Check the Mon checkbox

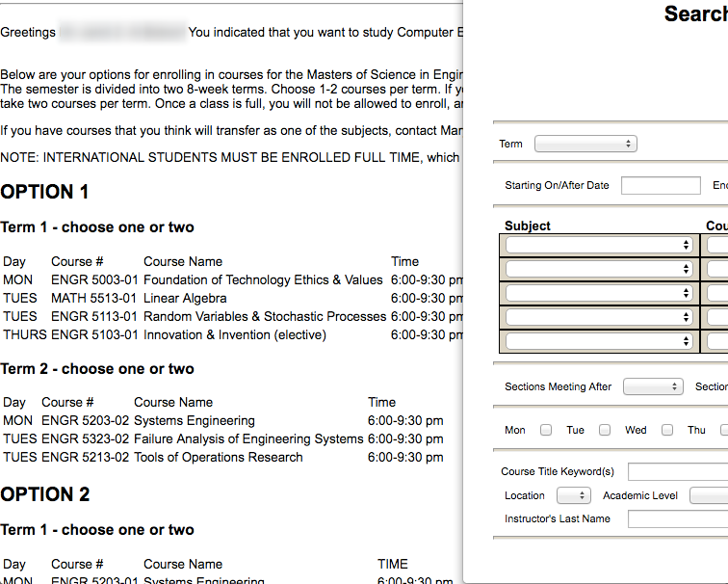(x=546, y=430)
